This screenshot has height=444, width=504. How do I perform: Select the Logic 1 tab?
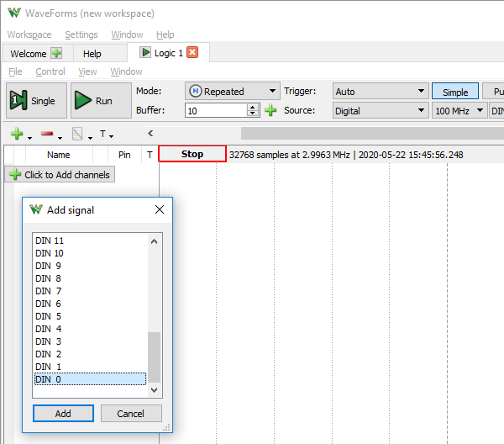tap(169, 53)
